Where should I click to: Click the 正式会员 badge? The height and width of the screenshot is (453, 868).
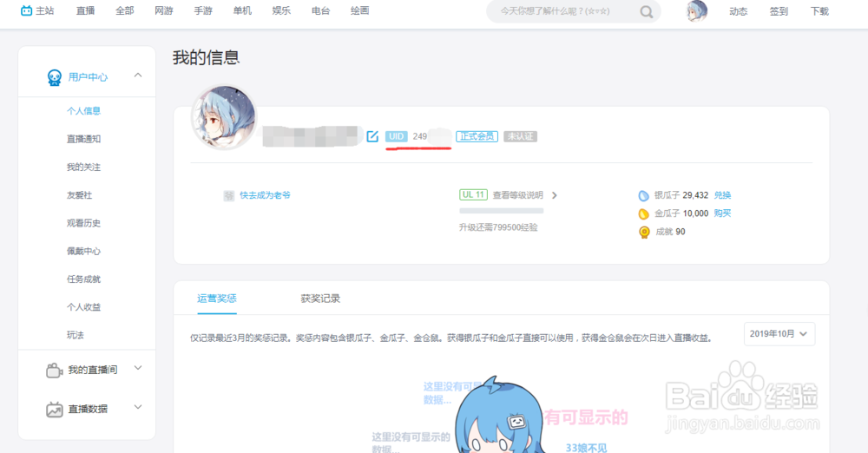(x=477, y=136)
